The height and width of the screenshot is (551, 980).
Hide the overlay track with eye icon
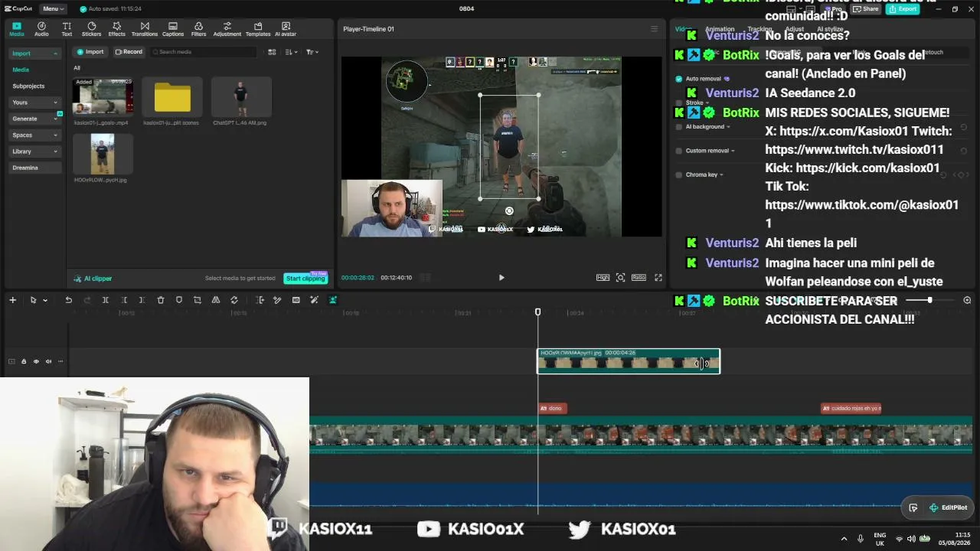pos(36,361)
